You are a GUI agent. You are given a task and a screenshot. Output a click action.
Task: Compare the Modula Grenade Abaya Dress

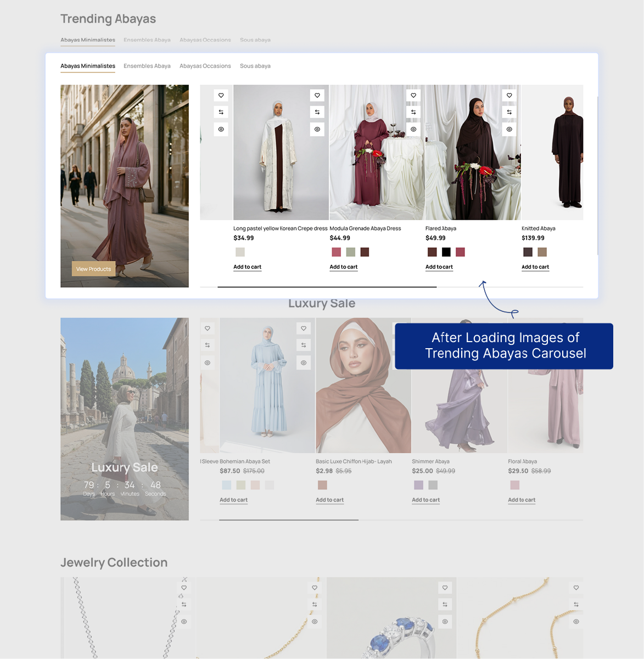[413, 112]
